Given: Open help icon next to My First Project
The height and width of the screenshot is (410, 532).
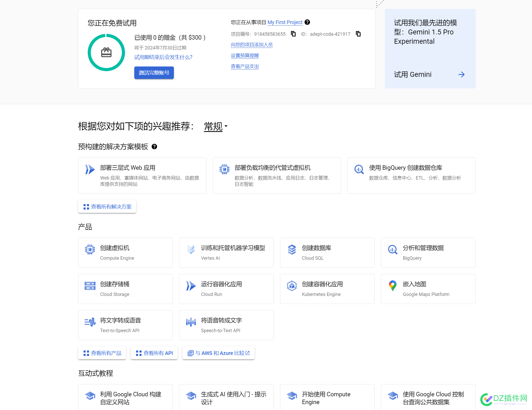Looking at the screenshot, I should click(x=307, y=22).
